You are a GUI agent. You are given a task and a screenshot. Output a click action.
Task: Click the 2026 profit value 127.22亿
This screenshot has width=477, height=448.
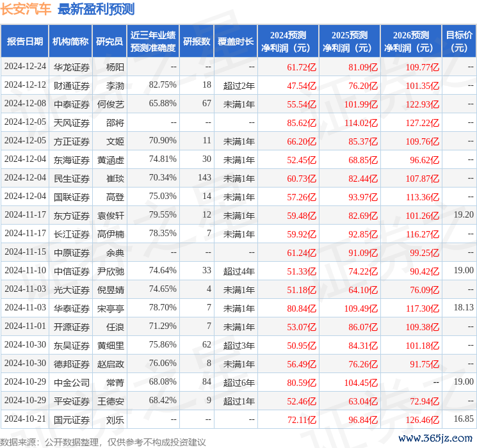coord(423,123)
